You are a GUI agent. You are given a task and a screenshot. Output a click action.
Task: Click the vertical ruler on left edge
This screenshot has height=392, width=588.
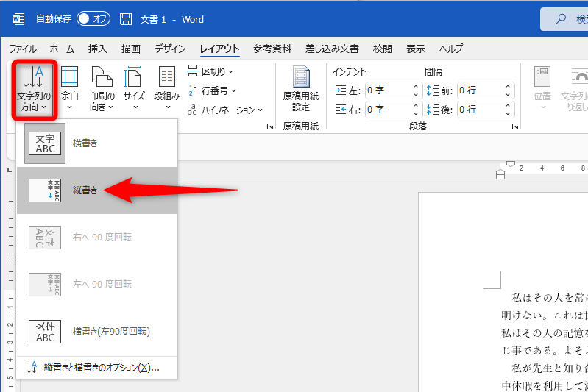pyautogui.click(x=10, y=294)
